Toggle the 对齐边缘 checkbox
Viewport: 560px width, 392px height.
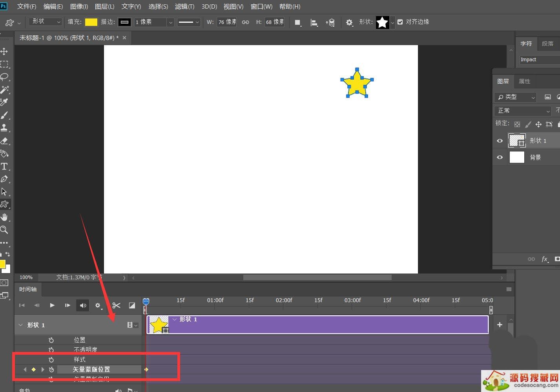[x=400, y=22]
